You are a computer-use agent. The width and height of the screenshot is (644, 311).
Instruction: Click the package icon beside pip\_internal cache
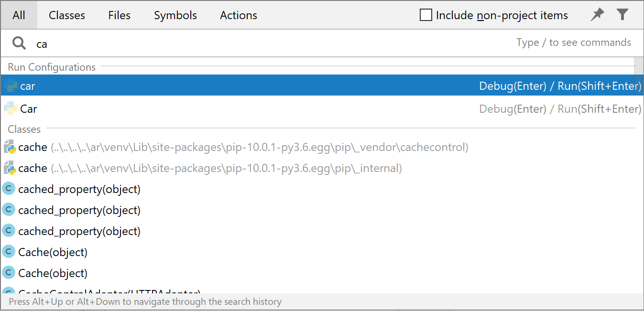[9, 168]
